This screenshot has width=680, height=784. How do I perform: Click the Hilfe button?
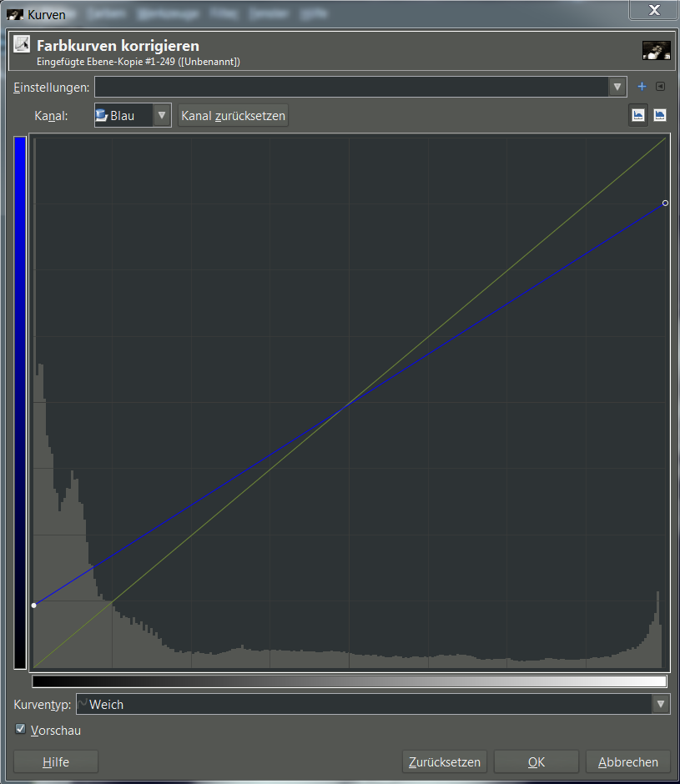[56, 762]
